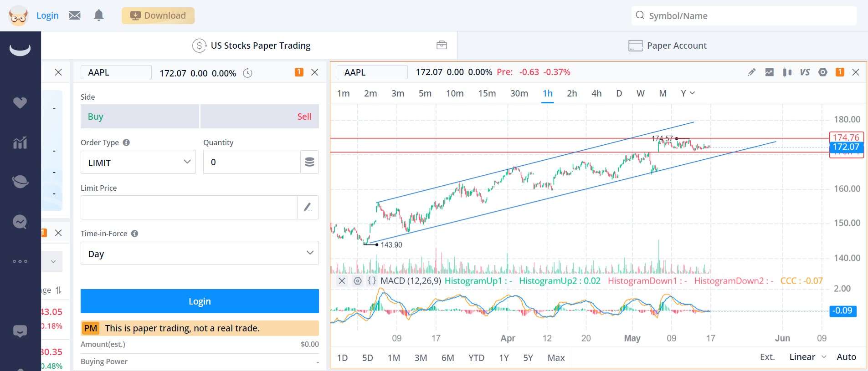Toggle Ext. extended hours on chart

click(x=767, y=357)
